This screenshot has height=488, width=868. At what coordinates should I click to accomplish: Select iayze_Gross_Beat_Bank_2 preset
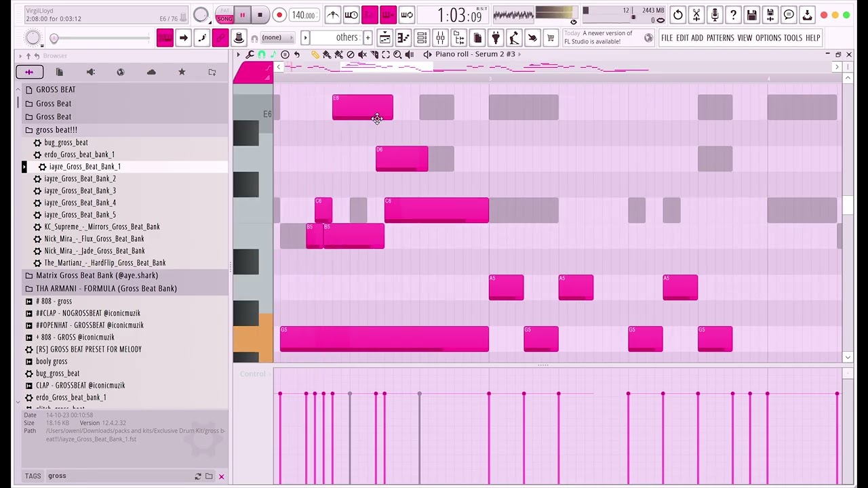80,178
